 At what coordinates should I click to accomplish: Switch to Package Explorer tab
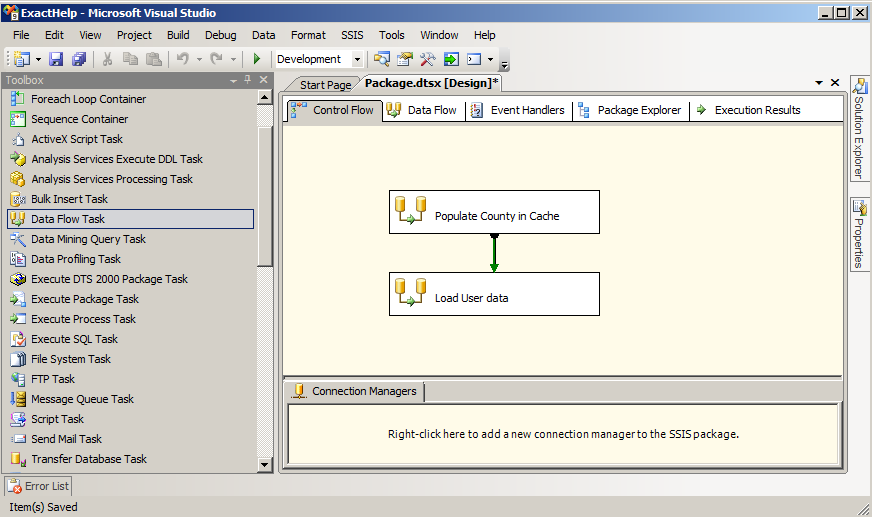[630, 110]
